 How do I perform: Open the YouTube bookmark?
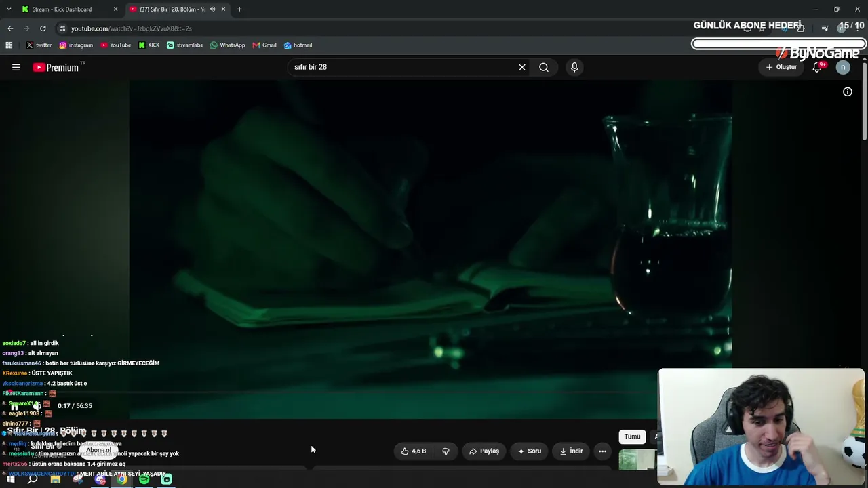[x=116, y=45]
